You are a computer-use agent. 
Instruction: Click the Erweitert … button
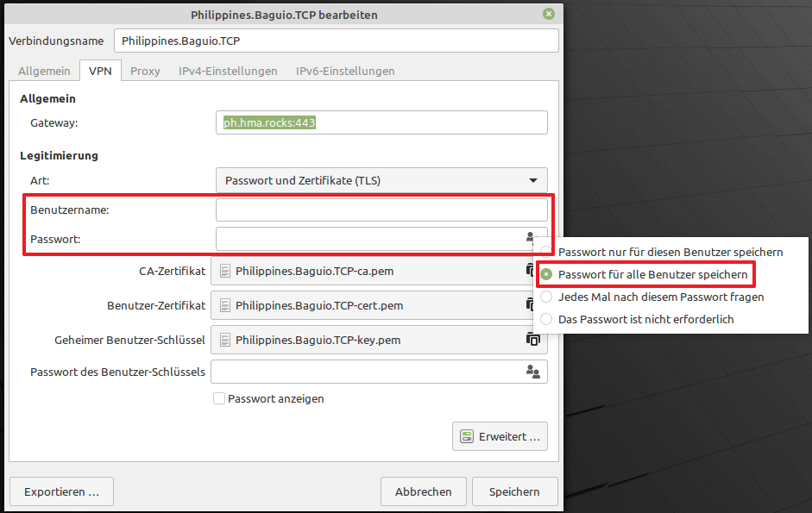coord(500,436)
